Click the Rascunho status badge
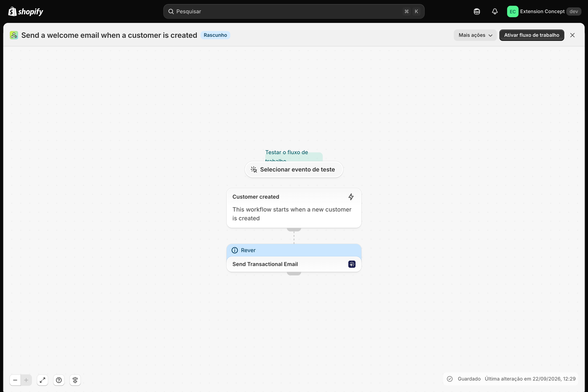Image resolution: width=588 pixels, height=392 pixels. [215, 35]
